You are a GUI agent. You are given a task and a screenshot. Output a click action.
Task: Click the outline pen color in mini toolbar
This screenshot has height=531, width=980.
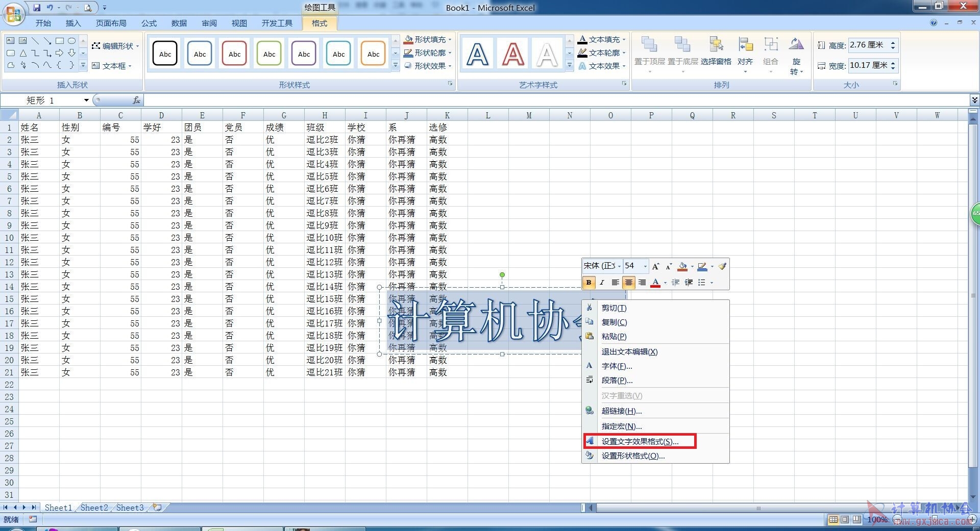[x=702, y=266]
